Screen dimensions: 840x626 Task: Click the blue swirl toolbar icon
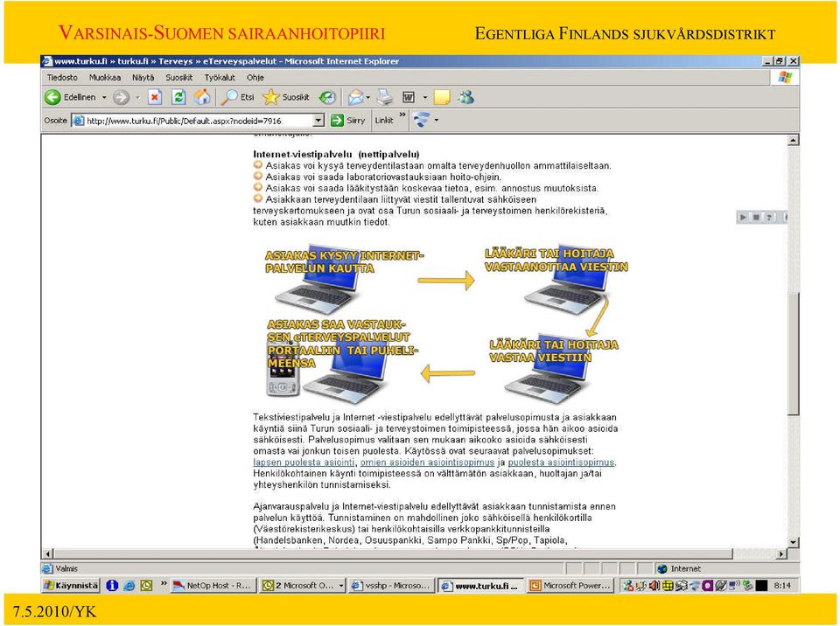[422, 120]
